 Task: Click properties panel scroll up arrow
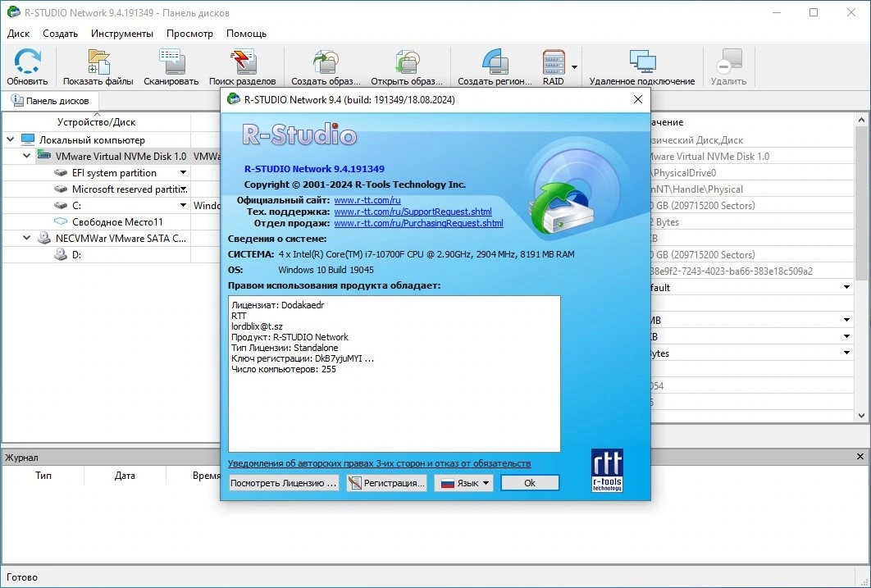(x=861, y=120)
